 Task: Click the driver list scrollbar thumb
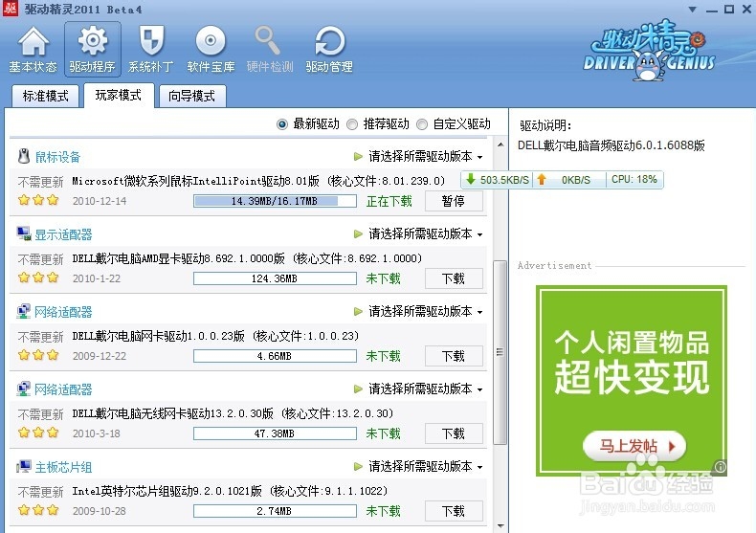tap(500, 352)
